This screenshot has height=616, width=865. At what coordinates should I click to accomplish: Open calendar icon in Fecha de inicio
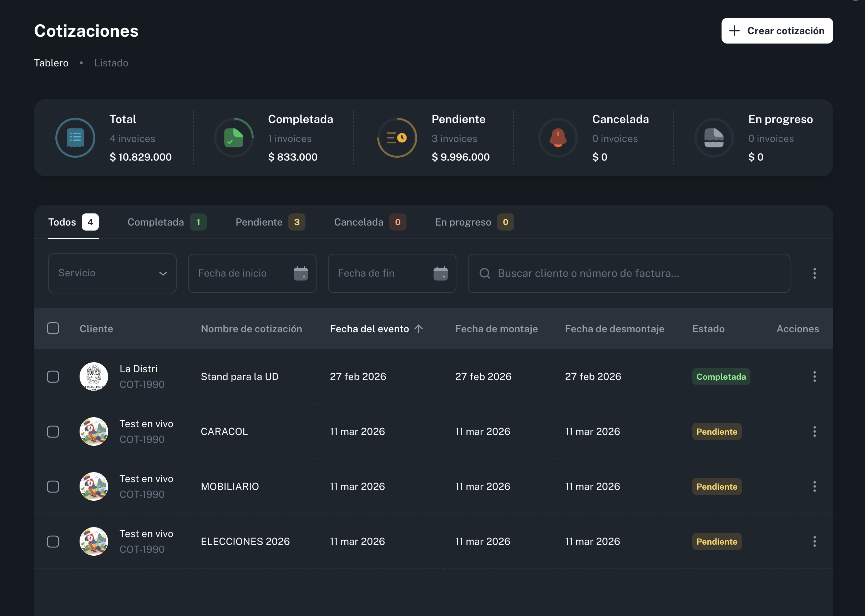tap(300, 273)
